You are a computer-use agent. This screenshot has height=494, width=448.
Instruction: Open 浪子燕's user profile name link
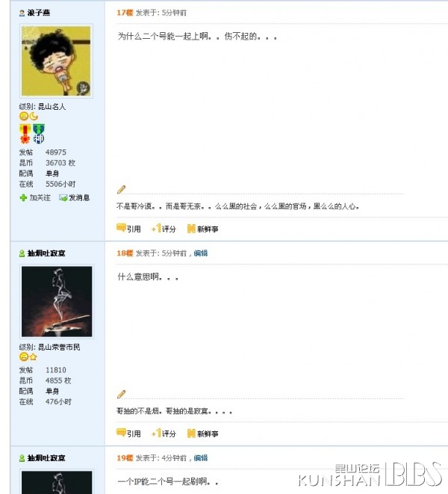(39, 13)
